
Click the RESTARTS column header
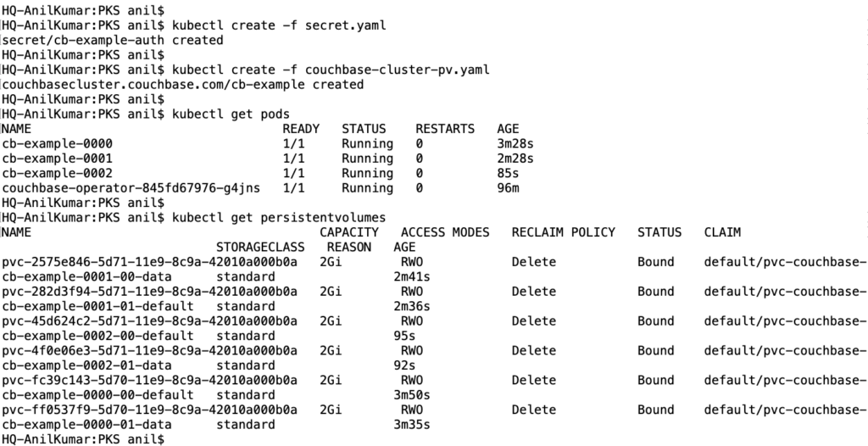[445, 129]
